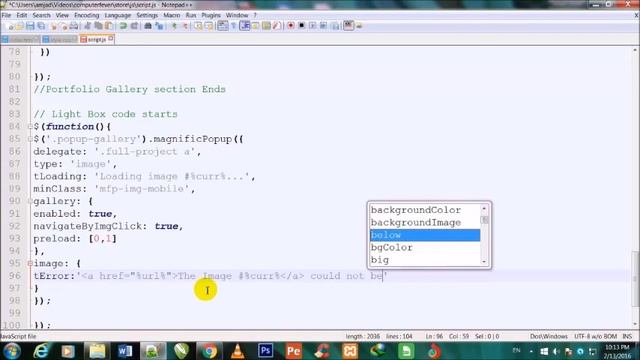Viewport: 640px width, 360px height.
Task: Click the Zoom In toolbar icon
Action: (174, 26)
